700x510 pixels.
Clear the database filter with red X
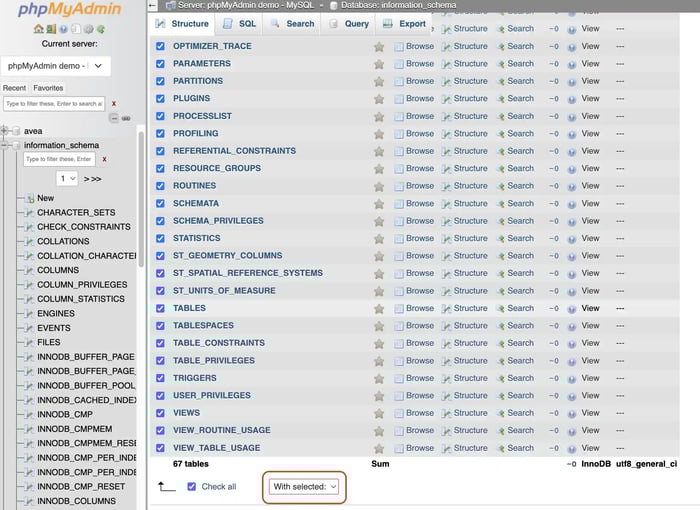[x=113, y=103]
